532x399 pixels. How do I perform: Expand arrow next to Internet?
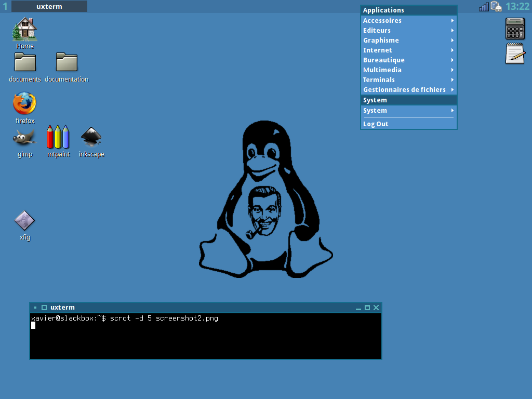(453, 50)
